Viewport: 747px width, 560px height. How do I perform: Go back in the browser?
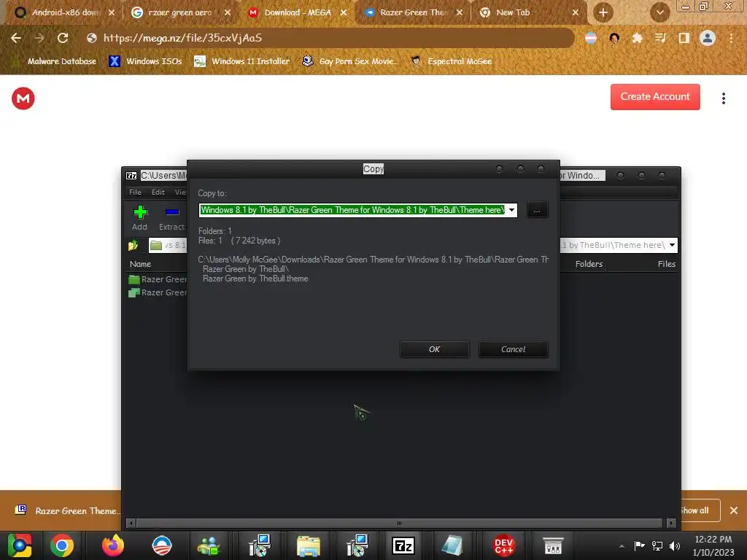point(16,38)
